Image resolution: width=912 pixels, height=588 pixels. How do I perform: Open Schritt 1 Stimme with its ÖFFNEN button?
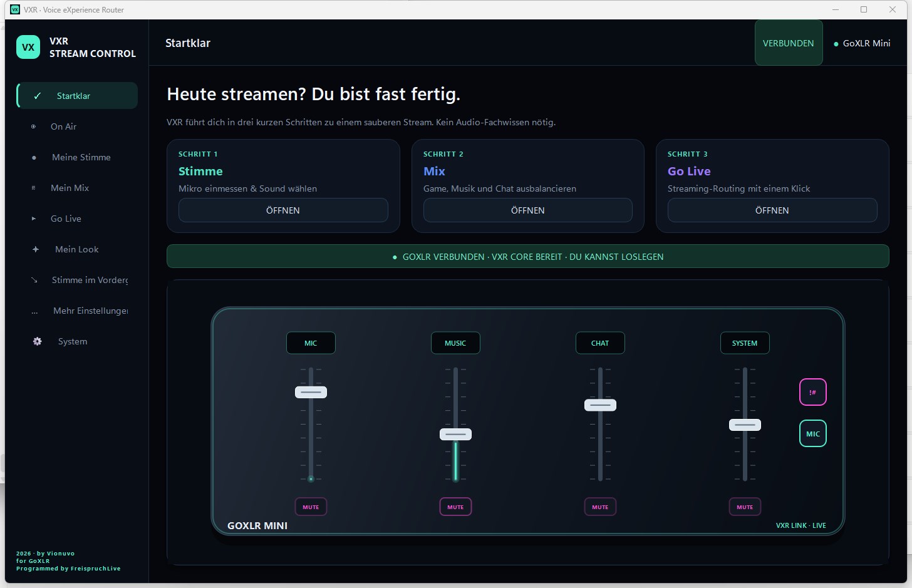[283, 210]
